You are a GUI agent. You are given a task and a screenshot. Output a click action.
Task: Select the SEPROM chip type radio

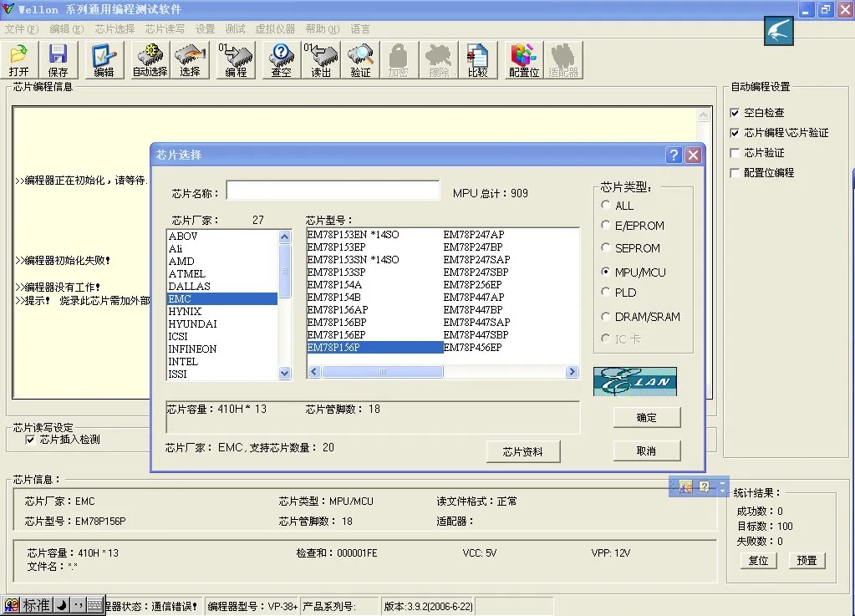pyautogui.click(x=605, y=247)
